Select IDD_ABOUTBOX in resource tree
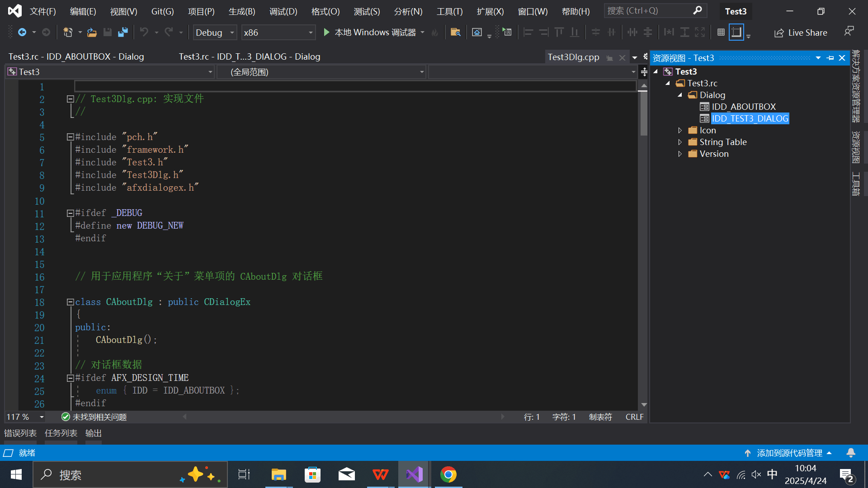This screenshot has width=868, height=488. point(743,107)
